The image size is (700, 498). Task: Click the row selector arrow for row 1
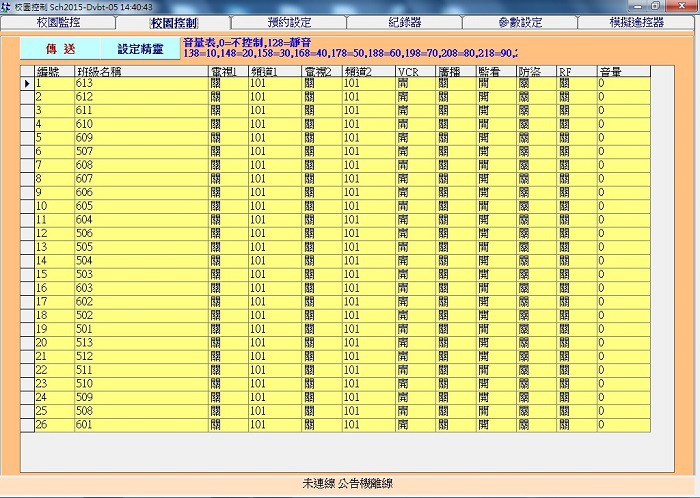27,84
